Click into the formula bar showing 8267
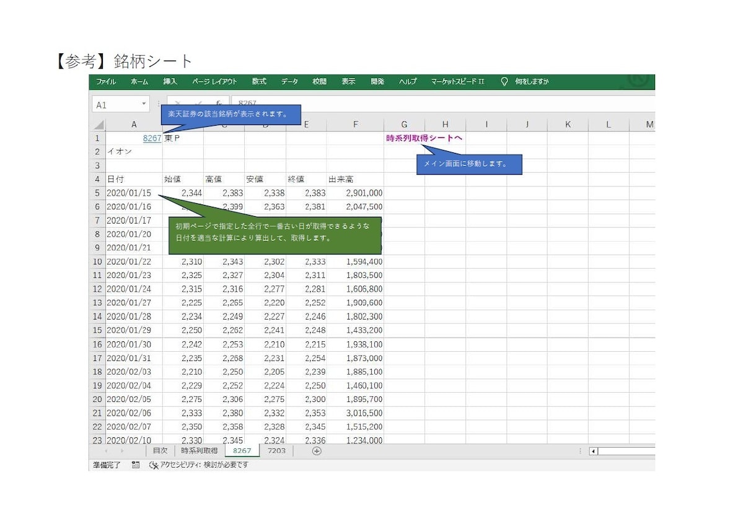 click(x=443, y=103)
